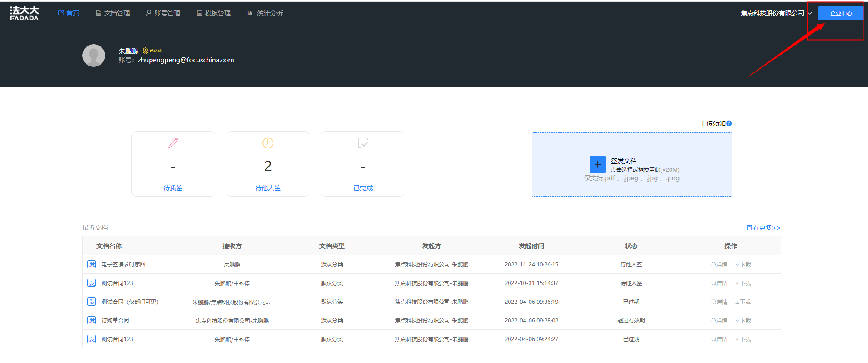This screenshot has width=868, height=363.
Task: Click the 发 icon for 测试合同123 dated 2022-10-31
Action: point(91,283)
